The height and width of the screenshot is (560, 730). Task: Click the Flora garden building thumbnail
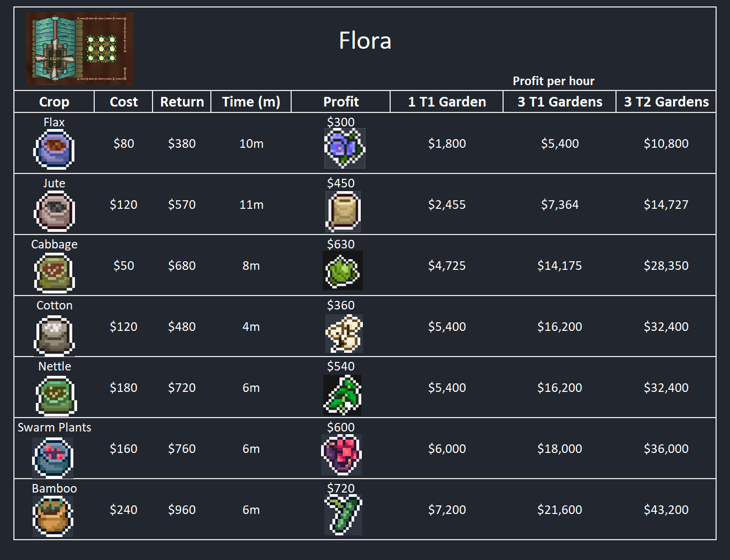(x=80, y=49)
